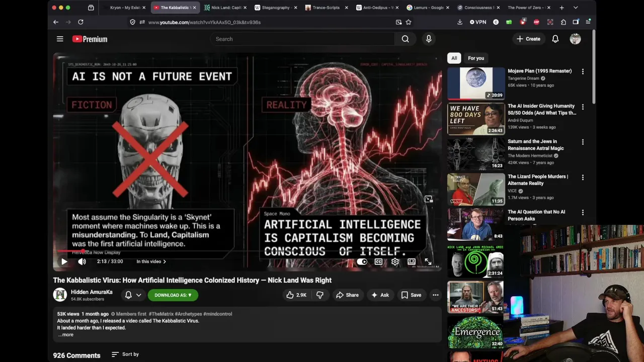Open the Hidden AmuraKa channel name link
The height and width of the screenshot is (362, 644).
pos(92,292)
